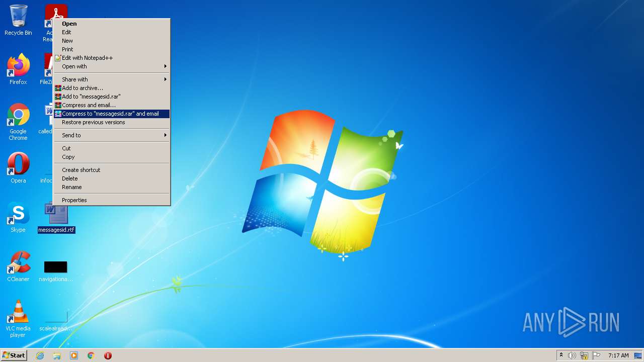Click the 7:17 AM clock
The height and width of the screenshot is (362, 644).
coord(618,355)
